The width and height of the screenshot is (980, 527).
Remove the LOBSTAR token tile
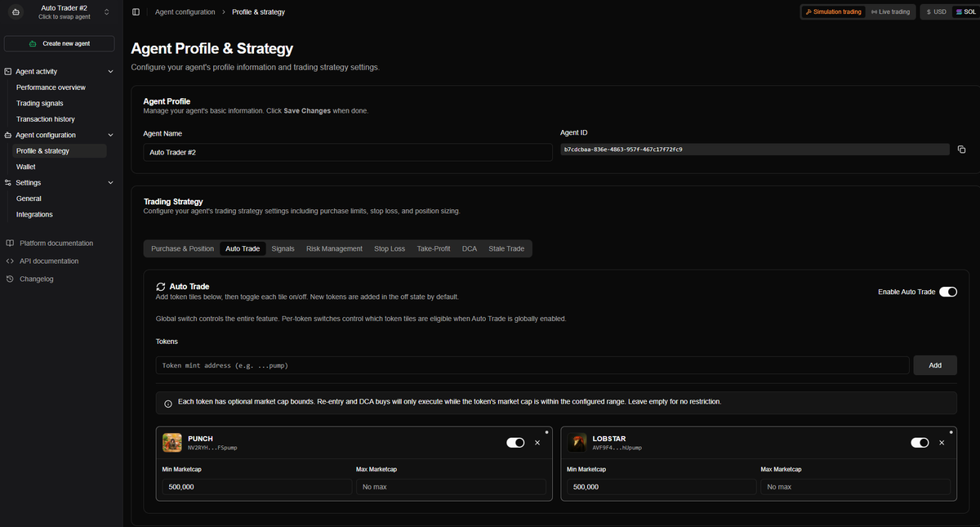pos(942,442)
